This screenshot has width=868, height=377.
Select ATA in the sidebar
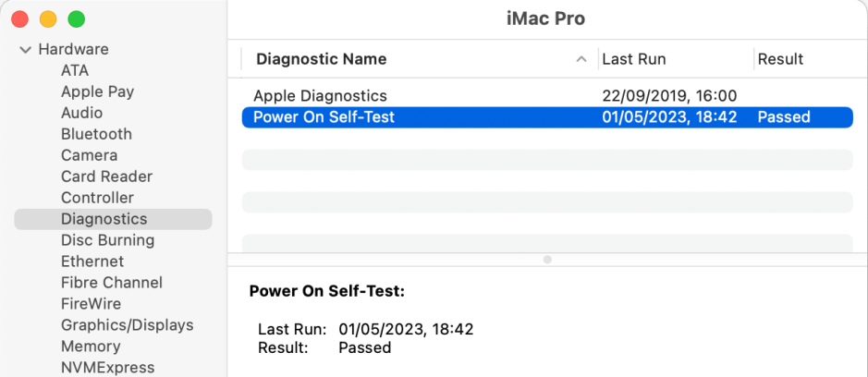coord(75,70)
